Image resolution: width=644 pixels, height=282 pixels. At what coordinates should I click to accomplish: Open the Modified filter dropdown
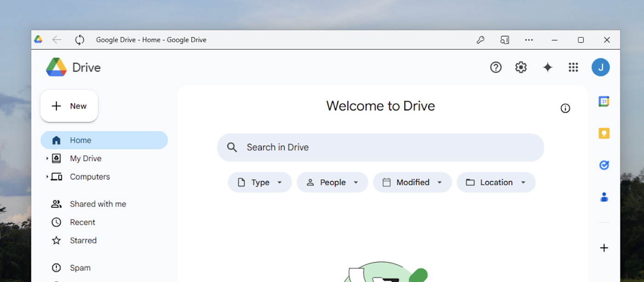pyautogui.click(x=413, y=182)
